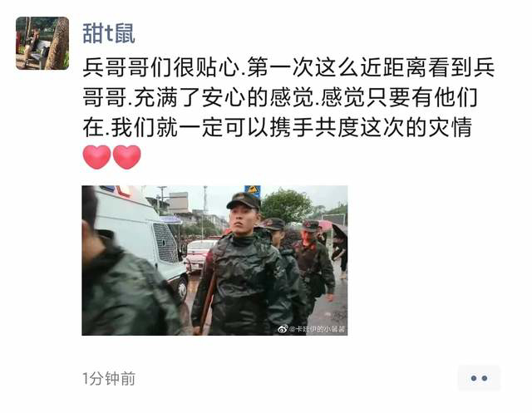532x413 pixels.
Task: Click the blue road sign in the photo
Action: [x=253, y=190]
